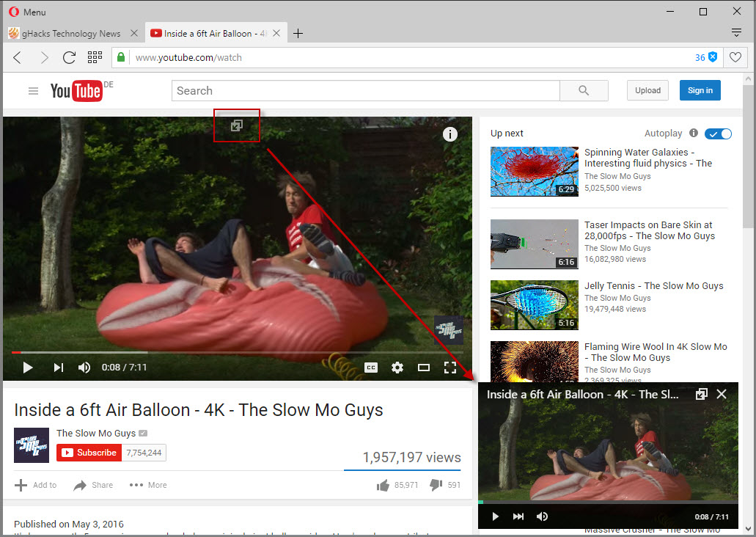Image resolution: width=756 pixels, height=537 pixels.
Task: Go forward to next page
Action: (x=44, y=58)
